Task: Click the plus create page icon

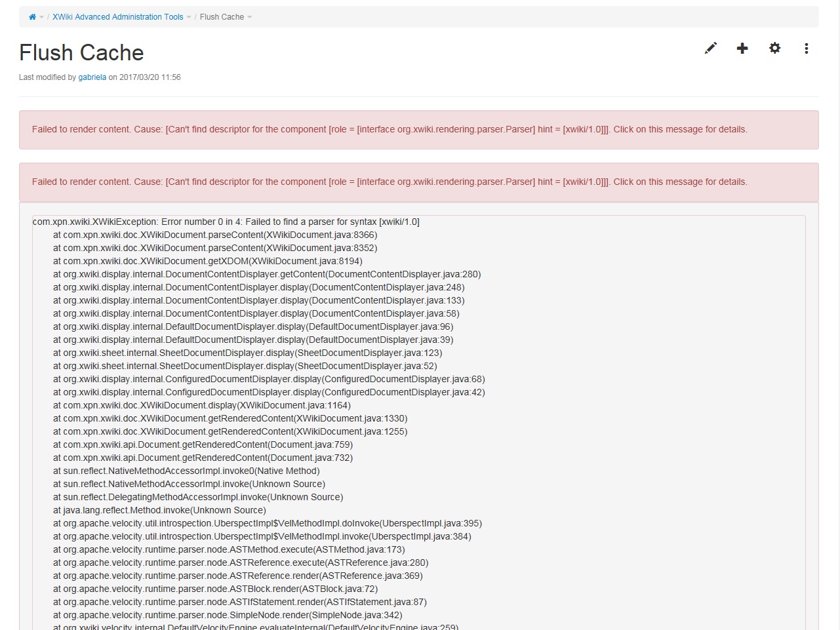Action: pyautogui.click(x=742, y=48)
